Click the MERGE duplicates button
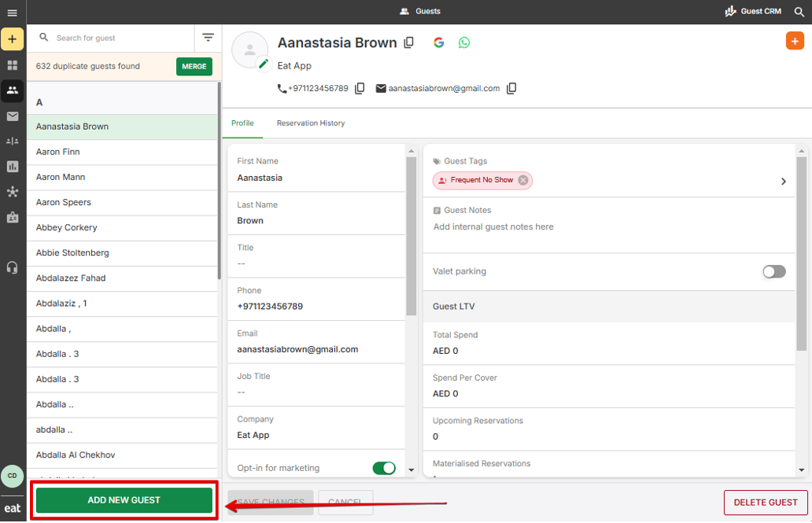 tap(194, 66)
